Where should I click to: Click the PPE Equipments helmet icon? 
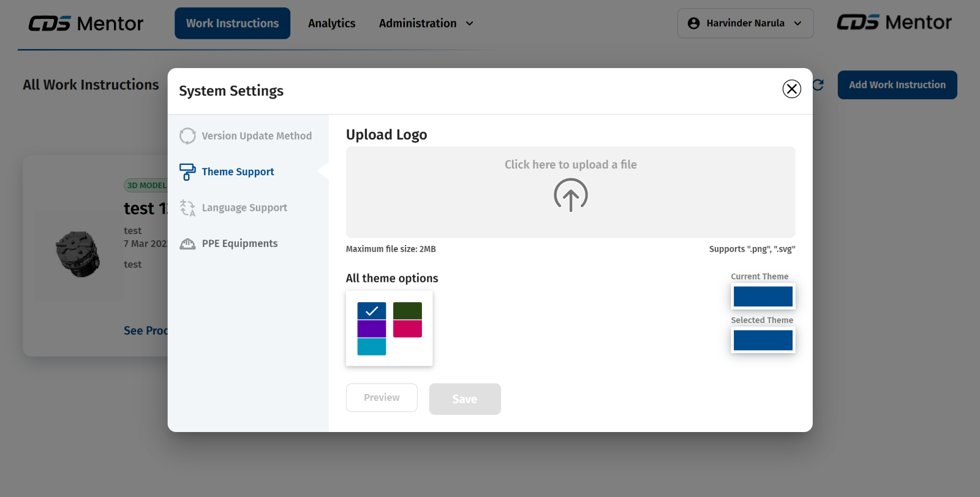click(187, 244)
